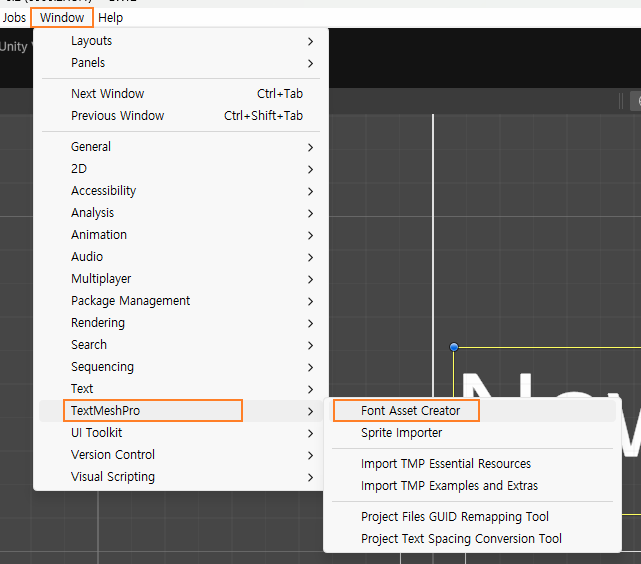
Task: Expand the Layouts submenu
Action: (180, 41)
